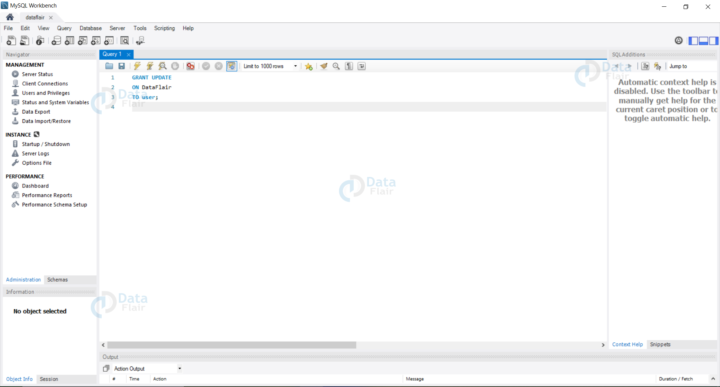Create a new function icon
Viewport: 720px width, 387px height.
(109, 41)
